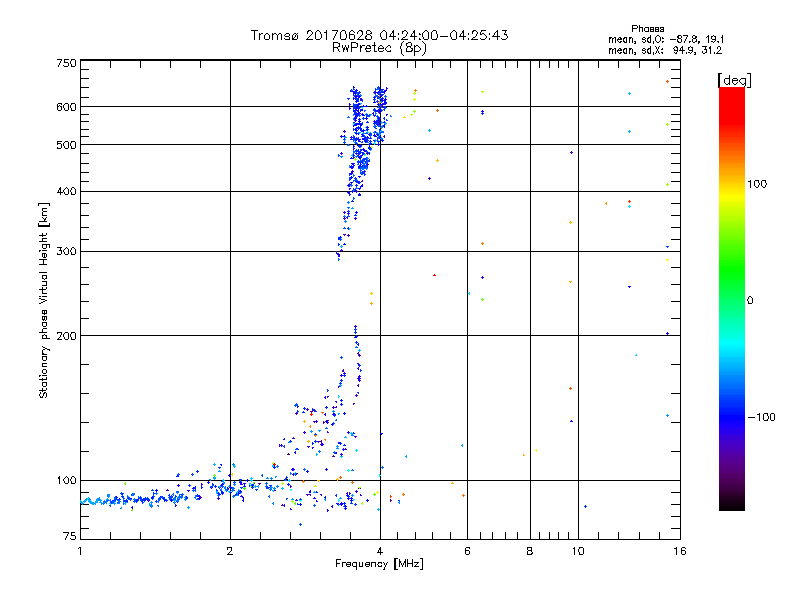Click the green middle of the phase colorbar
The image size is (800, 600).
coord(732,276)
